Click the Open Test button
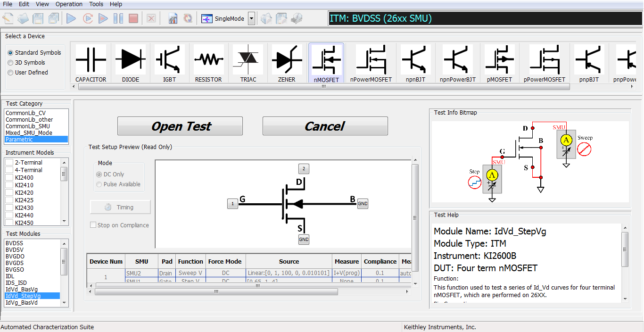The height and width of the screenshot is (332, 644). (x=180, y=126)
